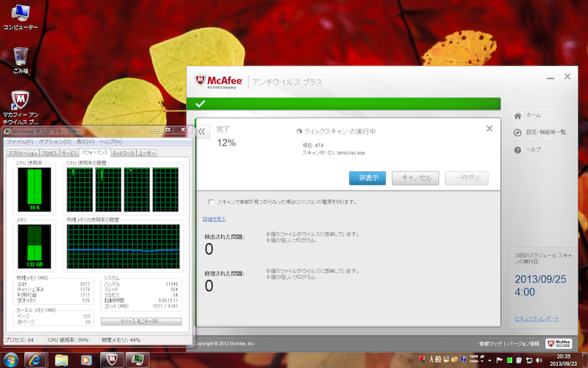Screen dimensions: 588x368
Task: Select the パフォーマンス tab
Action: (x=95, y=152)
